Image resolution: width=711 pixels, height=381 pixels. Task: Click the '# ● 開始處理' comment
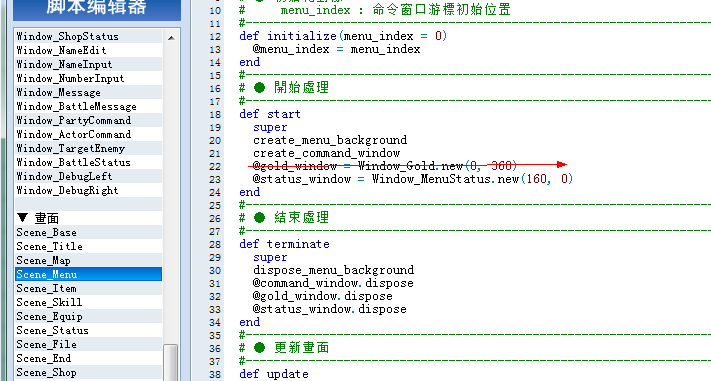coord(284,88)
